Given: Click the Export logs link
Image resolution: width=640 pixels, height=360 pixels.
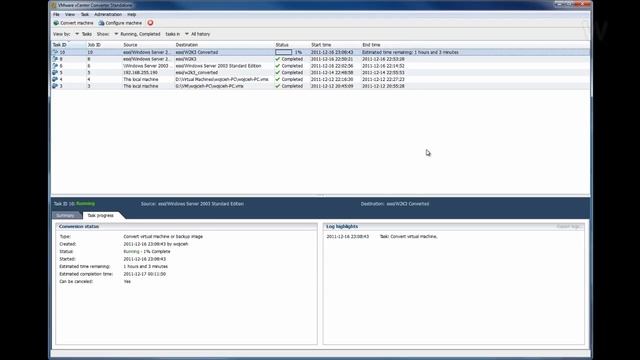Looking at the screenshot, I should (569, 227).
